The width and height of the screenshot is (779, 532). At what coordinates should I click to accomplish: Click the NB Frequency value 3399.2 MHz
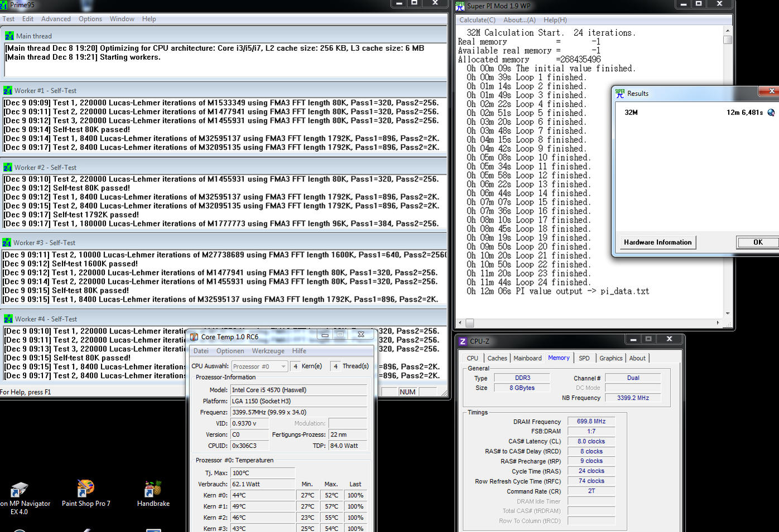coord(633,398)
